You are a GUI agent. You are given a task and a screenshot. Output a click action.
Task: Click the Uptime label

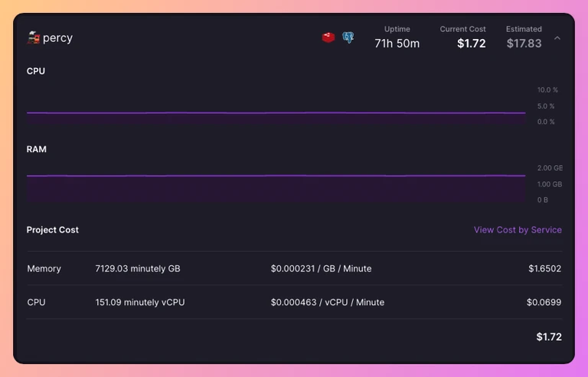(397, 29)
